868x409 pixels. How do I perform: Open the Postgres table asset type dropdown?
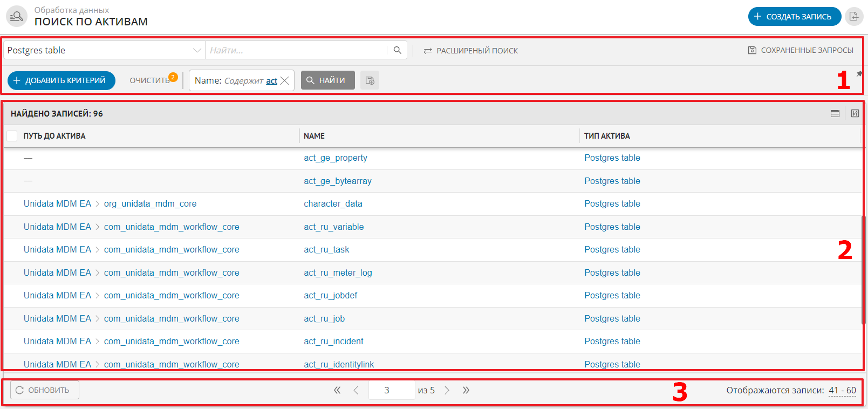click(x=104, y=50)
